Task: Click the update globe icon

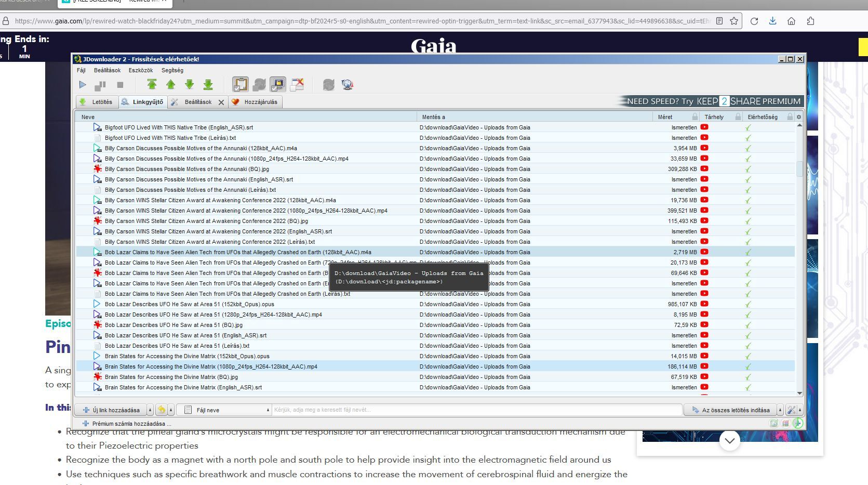Action: (348, 84)
